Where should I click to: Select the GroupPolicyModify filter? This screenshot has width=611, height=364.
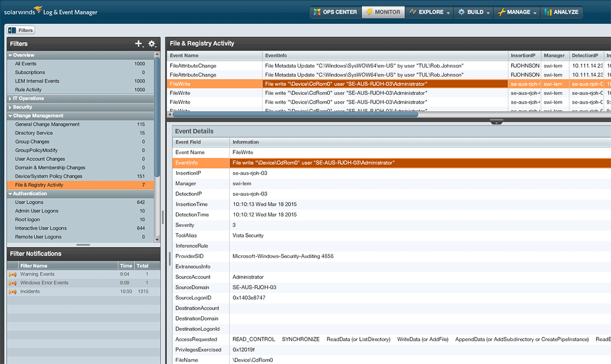point(81,150)
